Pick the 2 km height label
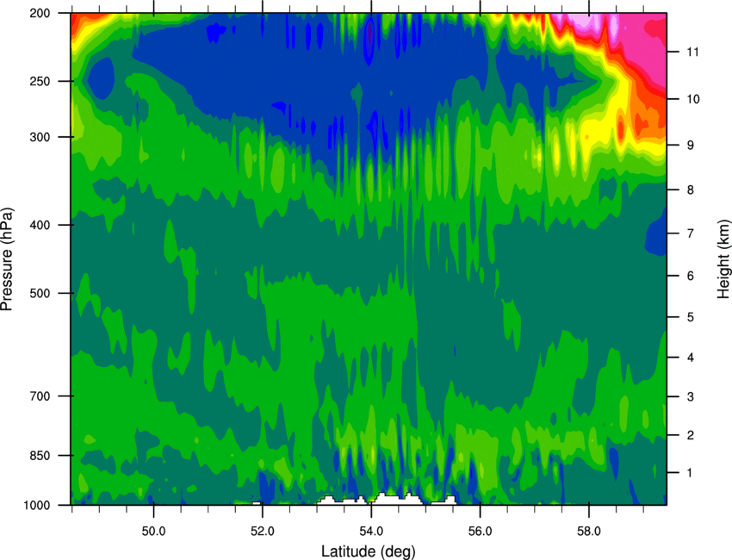This screenshot has width=732, height=560. (x=691, y=435)
